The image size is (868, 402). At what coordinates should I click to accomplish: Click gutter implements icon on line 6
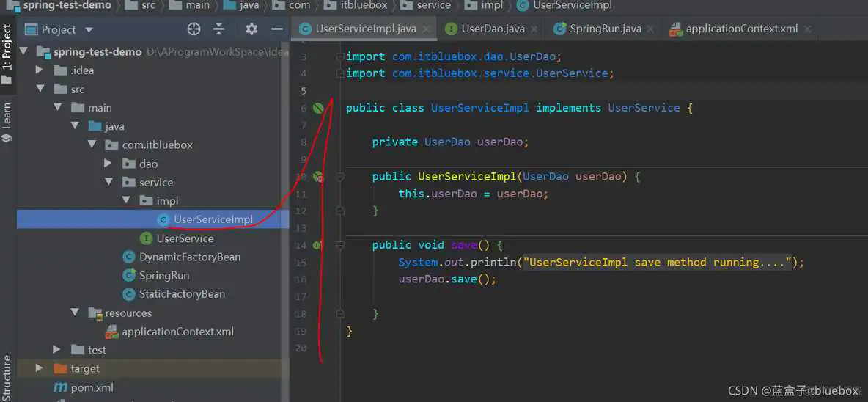(318, 108)
